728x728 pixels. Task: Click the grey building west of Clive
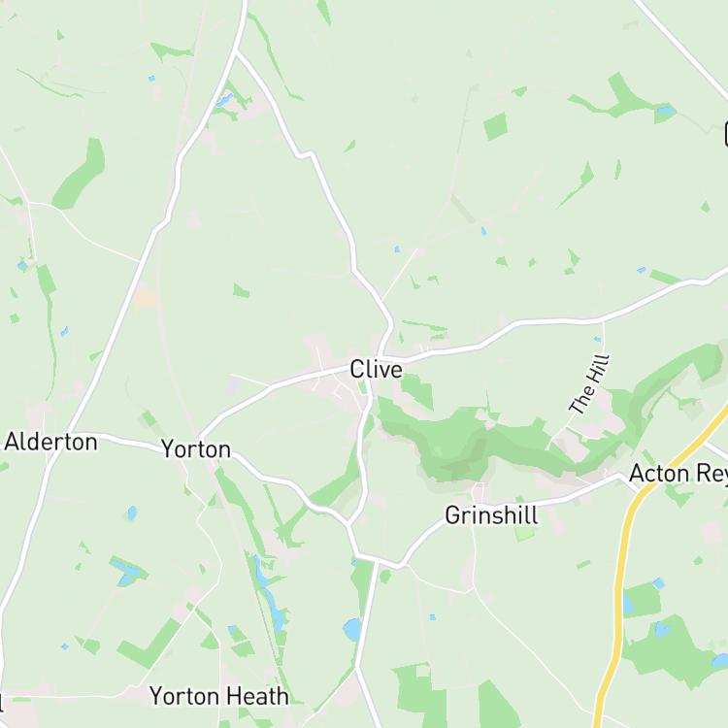[233, 386]
